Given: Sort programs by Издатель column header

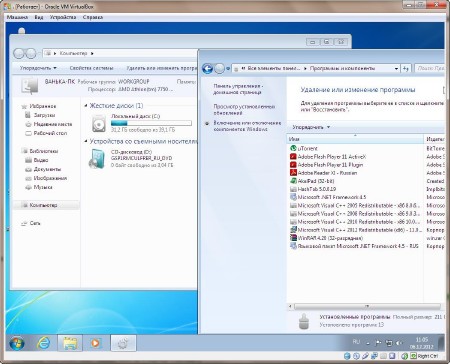Looking at the screenshot, I should pos(434,139).
